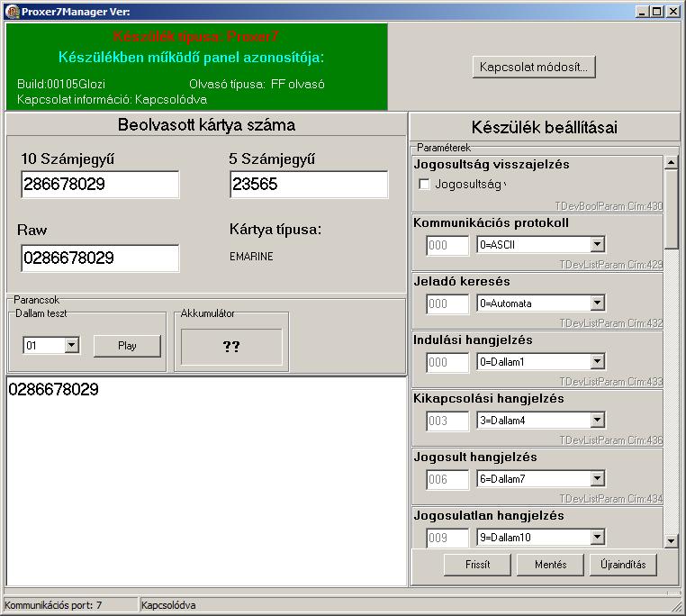
Task: Click the Olvasó típusa: FF olvasó text
Action: click(257, 84)
